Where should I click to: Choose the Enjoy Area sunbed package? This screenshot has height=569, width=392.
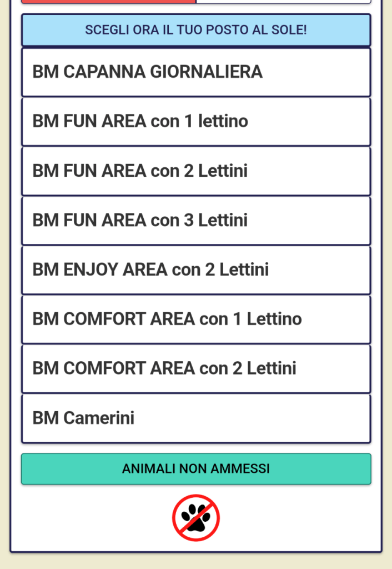(195, 270)
